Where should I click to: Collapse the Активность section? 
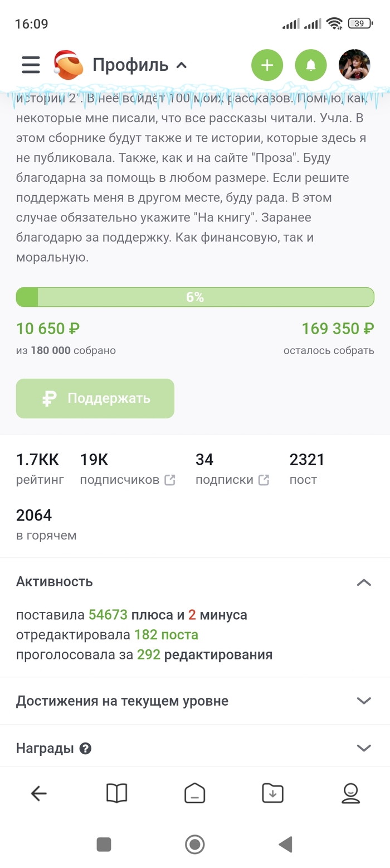(x=363, y=582)
